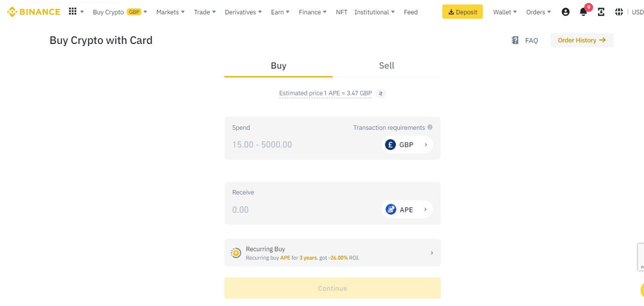The width and height of the screenshot is (644, 306).
Task: Open the download app QR icon
Action: [x=601, y=12]
